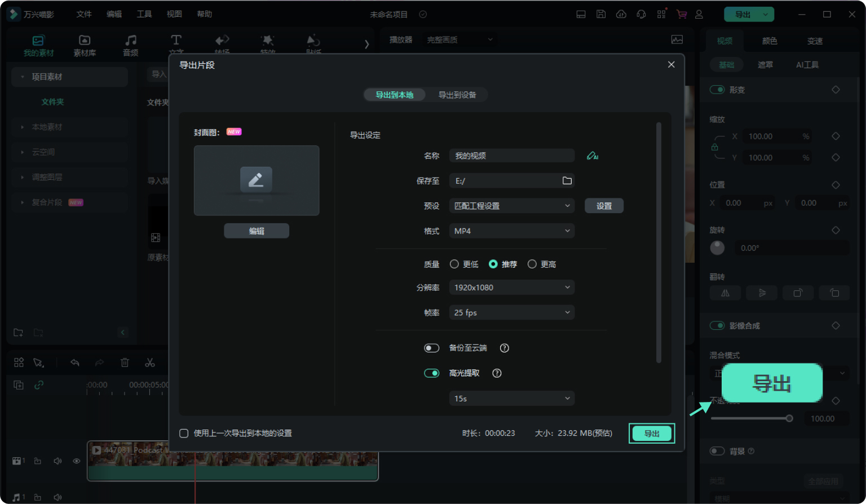Open the 25 fps frame rate dropdown
This screenshot has height=504, width=866.
(511, 313)
